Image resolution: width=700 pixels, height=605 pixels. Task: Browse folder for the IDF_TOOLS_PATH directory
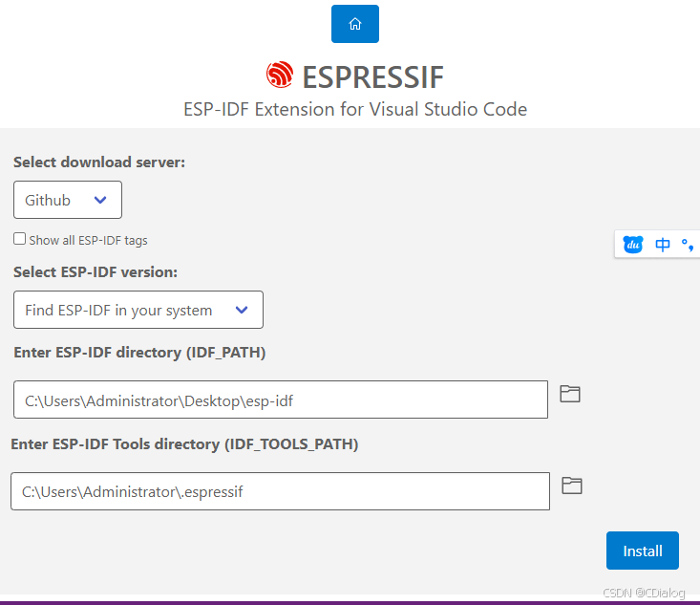(x=572, y=486)
